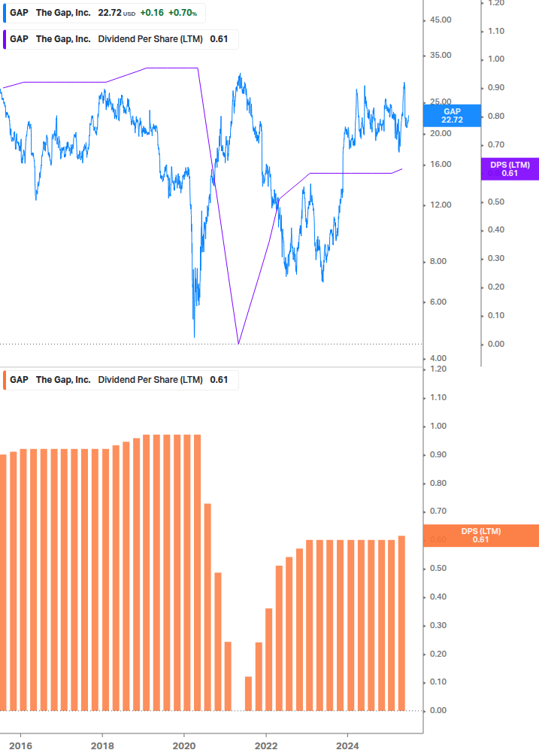The width and height of the screenshot is (539, 756).
Task: Click the +0.70% change value in legend
Action: (183, 13)
